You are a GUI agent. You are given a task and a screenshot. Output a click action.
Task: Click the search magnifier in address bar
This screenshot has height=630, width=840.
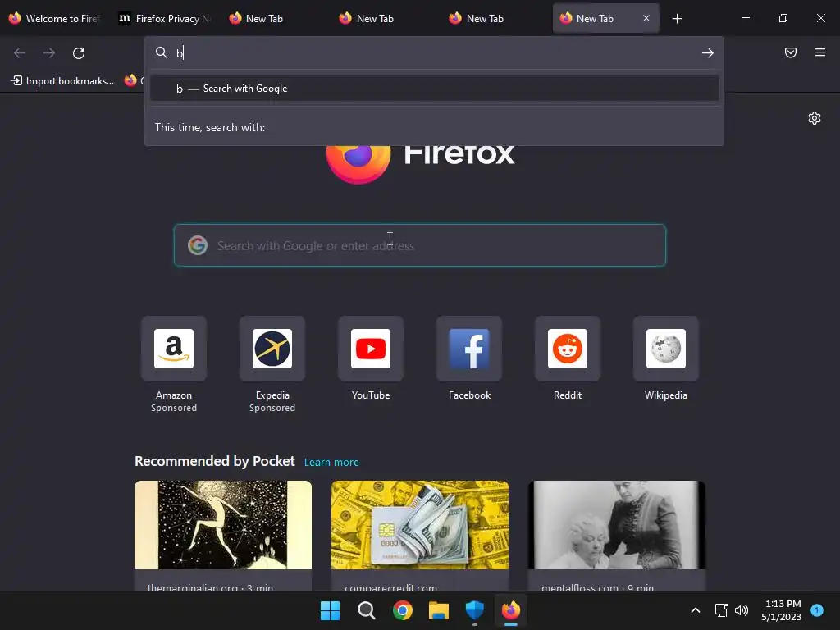click(162, 52)
